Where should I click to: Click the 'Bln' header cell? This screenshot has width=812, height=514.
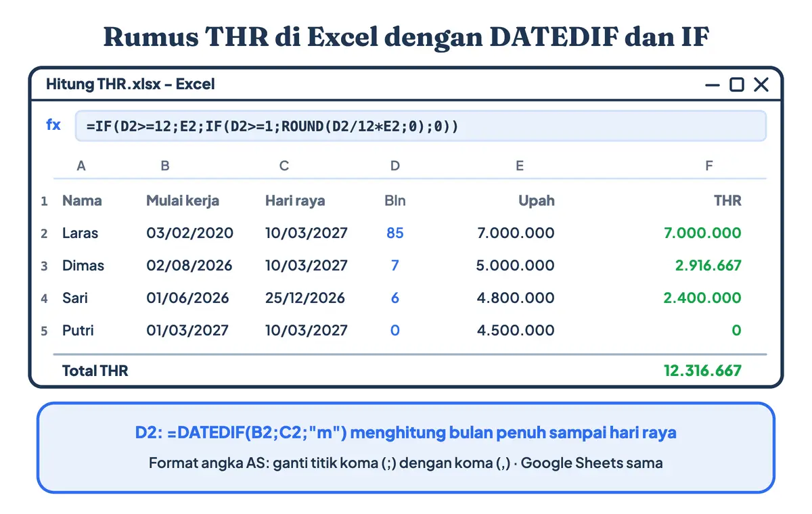tap(395, 201)
